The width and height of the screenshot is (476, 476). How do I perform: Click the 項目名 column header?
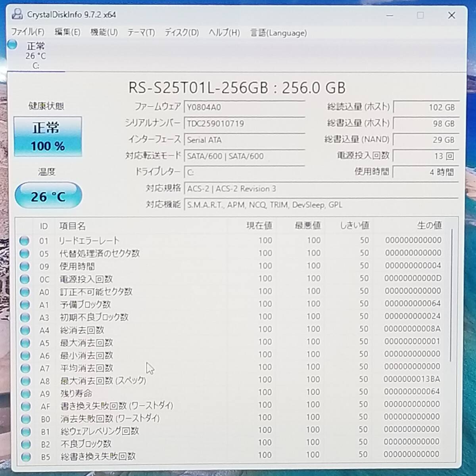73,226
